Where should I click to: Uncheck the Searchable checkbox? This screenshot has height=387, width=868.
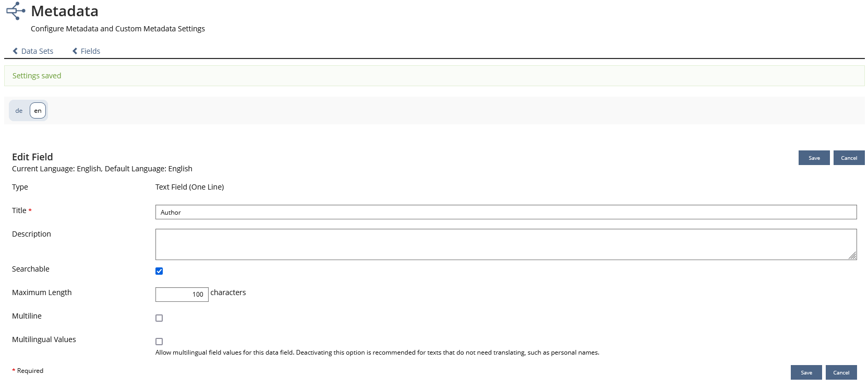159,271
